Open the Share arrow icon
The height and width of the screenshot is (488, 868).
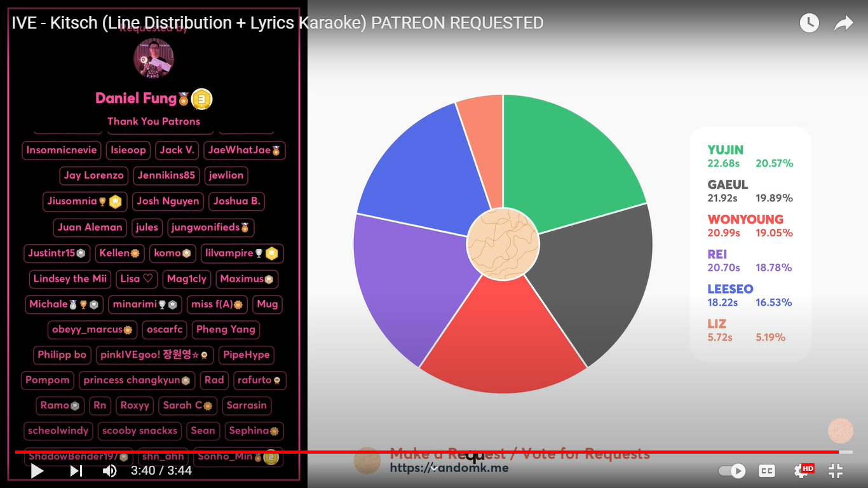click(x=844, y=24)
